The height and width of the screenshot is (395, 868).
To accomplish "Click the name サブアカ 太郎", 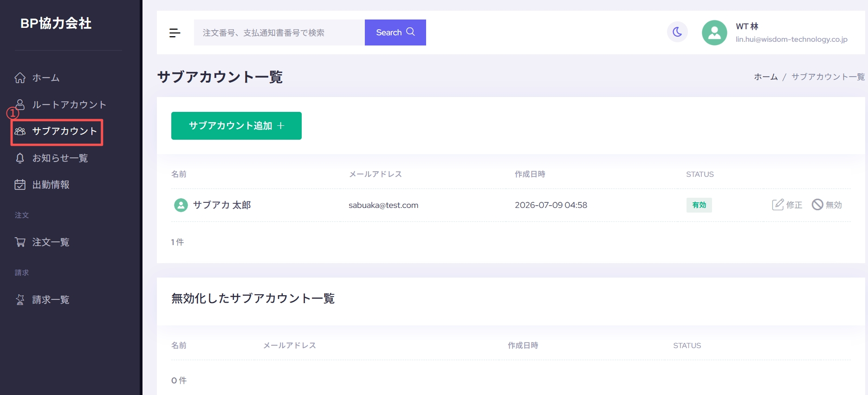I will [x=222, y=205].
